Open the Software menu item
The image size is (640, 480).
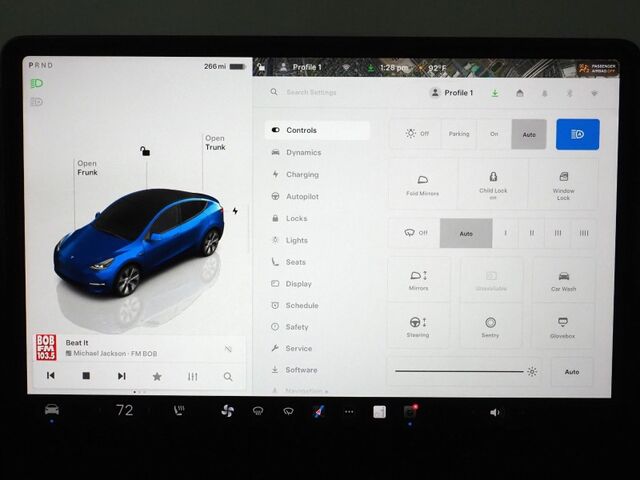[294, 370]
